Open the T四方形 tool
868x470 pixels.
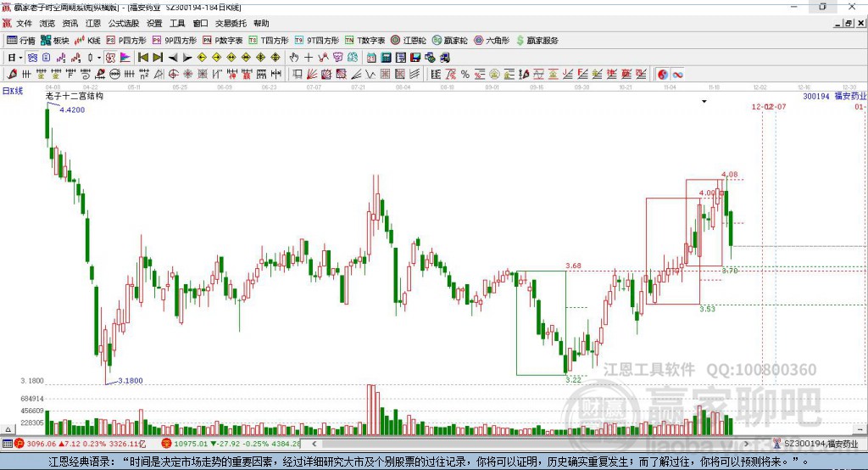pos(269,41)
